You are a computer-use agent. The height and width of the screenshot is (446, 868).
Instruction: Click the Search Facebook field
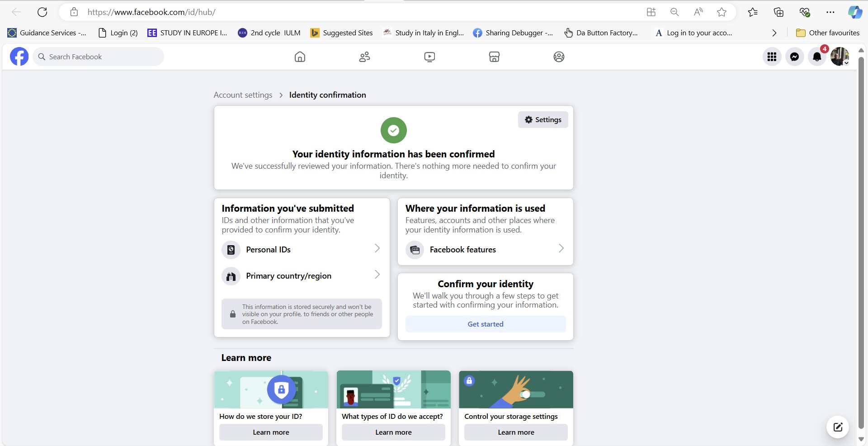(99, 57)
